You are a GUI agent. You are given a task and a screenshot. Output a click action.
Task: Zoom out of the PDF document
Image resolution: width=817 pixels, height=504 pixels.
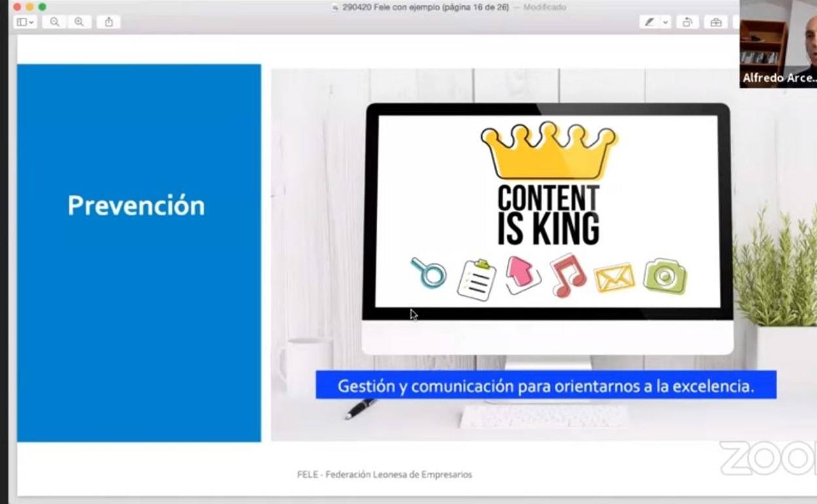(x=56, y=22)
